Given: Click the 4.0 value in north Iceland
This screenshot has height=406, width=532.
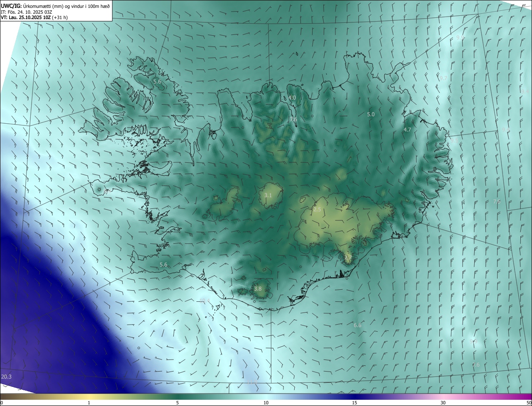Looking at the screenshot, I should tap(292, 98).
